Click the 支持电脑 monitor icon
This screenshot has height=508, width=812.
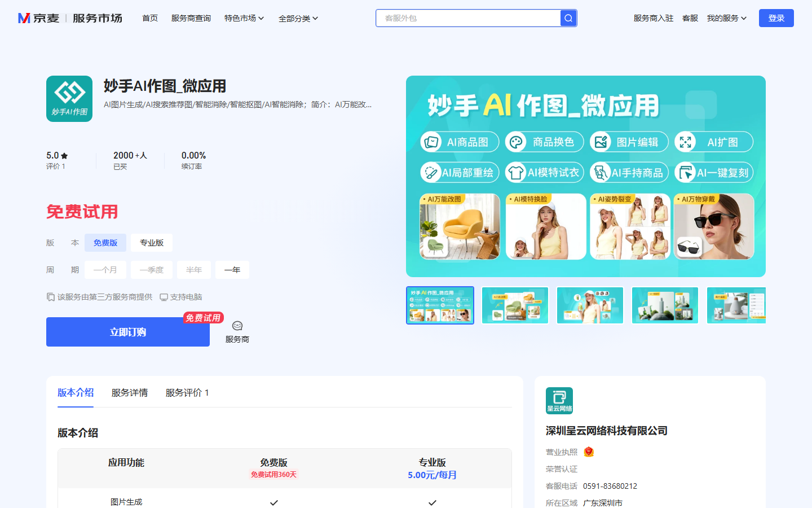tap(164, 297)
